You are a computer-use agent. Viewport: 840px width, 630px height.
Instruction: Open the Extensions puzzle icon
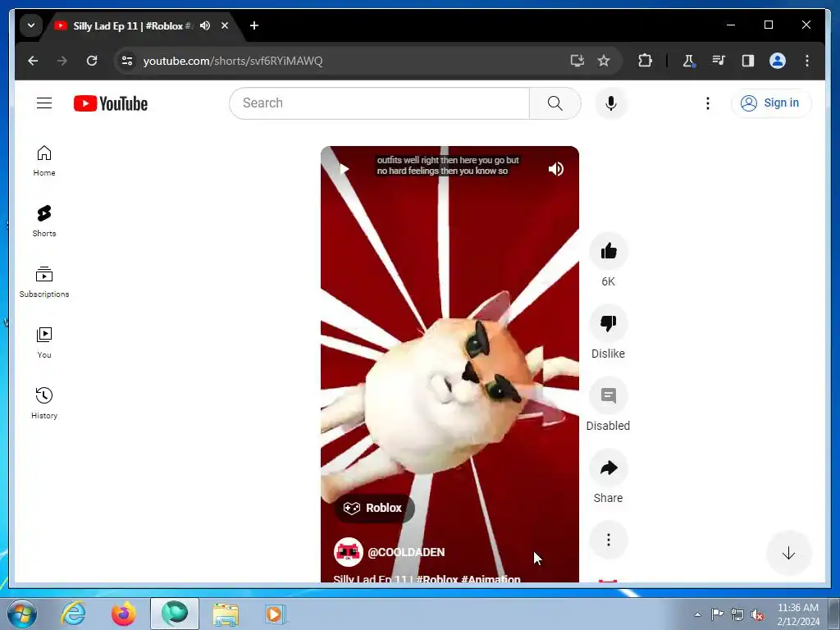(x=645, y=61)
